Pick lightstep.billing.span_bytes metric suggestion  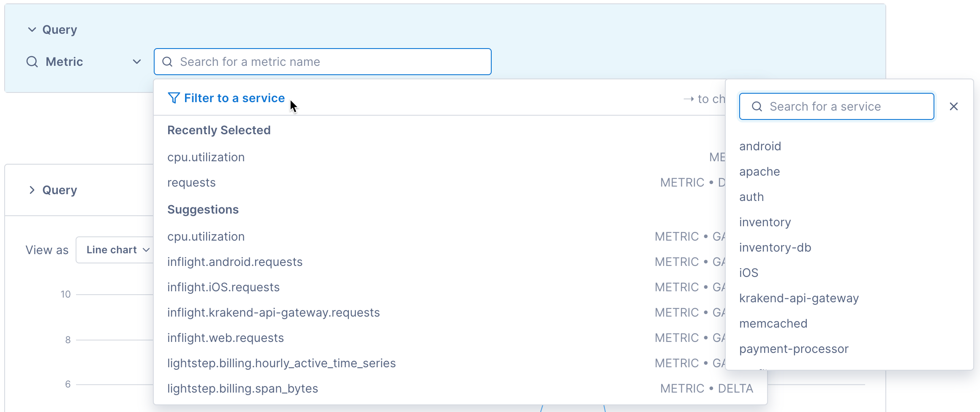tap(243, 388)
